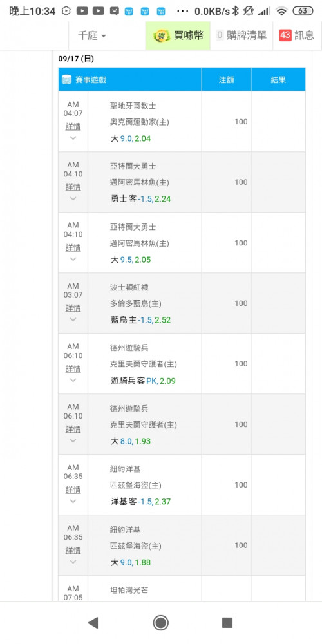The image size is (322, 644).
Task: Tap the red 43 messages badge
Action: click(285, 35)
